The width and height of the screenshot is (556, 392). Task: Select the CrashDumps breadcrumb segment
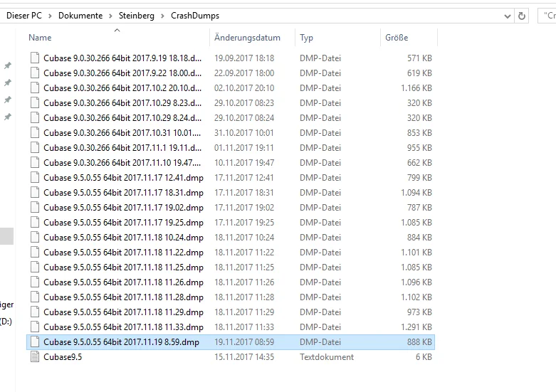195,16
